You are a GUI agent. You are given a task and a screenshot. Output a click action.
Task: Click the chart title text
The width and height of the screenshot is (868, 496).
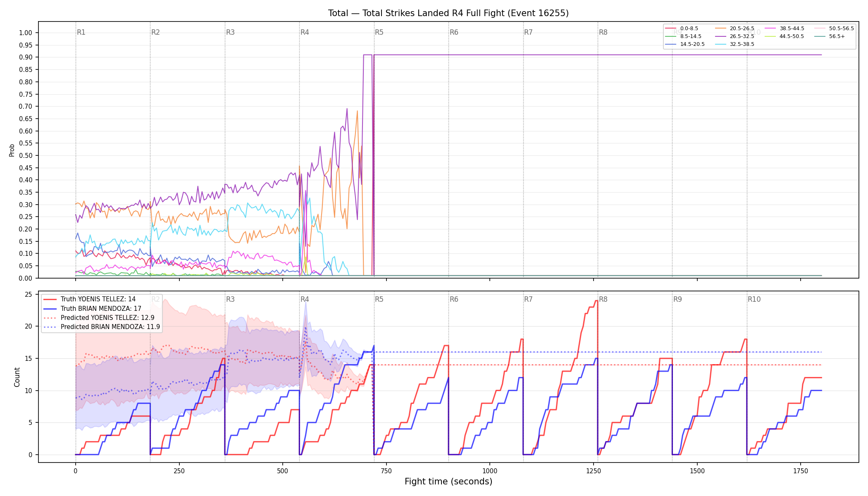[x=448, y=13]
